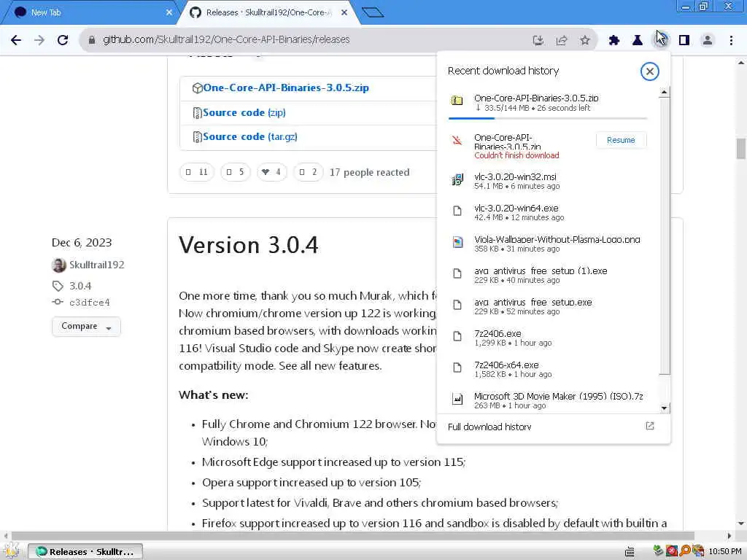
Task: Click 'vlc-3.0.20-win32.msi' download entry
Action: click(548, 181)
